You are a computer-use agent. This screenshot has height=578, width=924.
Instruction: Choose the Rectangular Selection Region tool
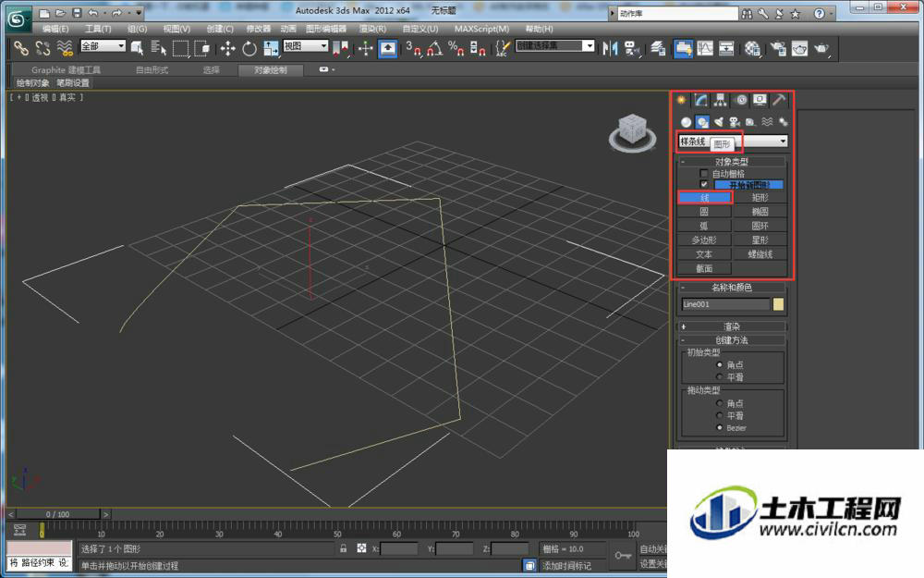(x=180, y=48)
